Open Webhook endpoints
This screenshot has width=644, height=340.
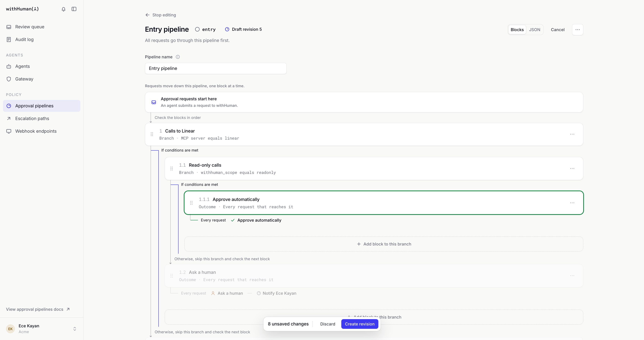click(x=42, y=131)
